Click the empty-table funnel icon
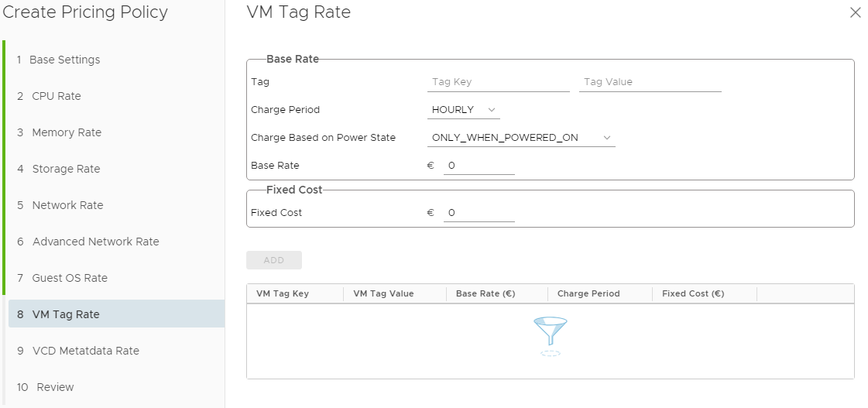 pyautogui.click(x=550, y=335)
